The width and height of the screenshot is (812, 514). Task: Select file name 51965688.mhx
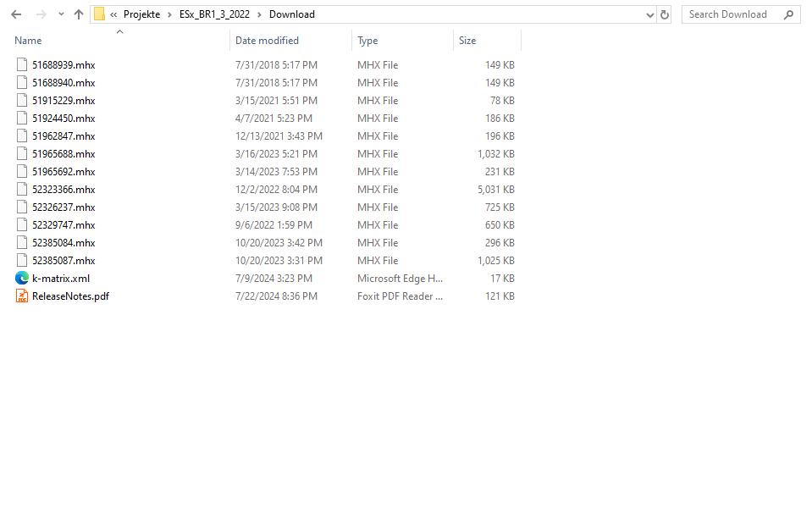point(64,154)
